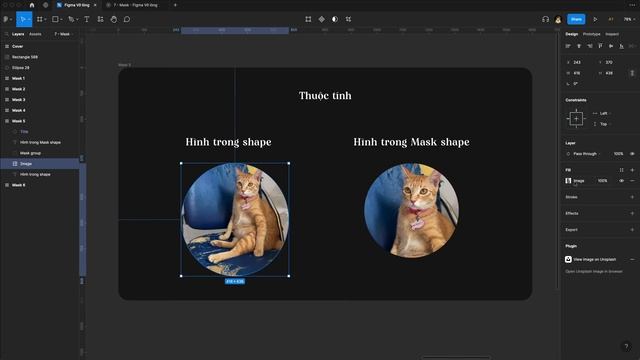640x360 pixels.
Task: Open the Design tab
Action: point(571,34)
